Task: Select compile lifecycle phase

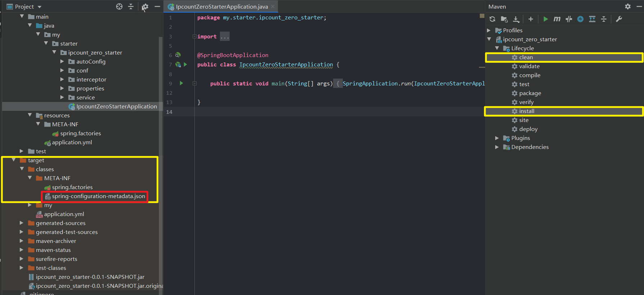Action: click(x=530, y=75)
